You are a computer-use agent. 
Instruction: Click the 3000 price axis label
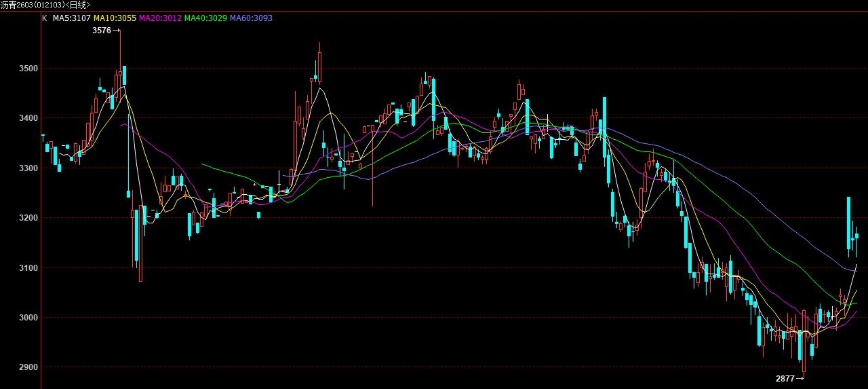(28, 317)
